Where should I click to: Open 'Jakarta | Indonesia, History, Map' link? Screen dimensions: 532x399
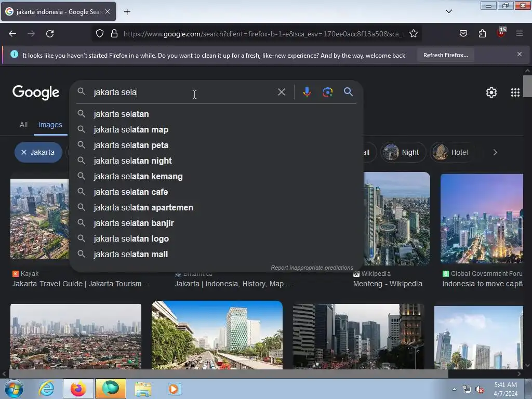234,284
